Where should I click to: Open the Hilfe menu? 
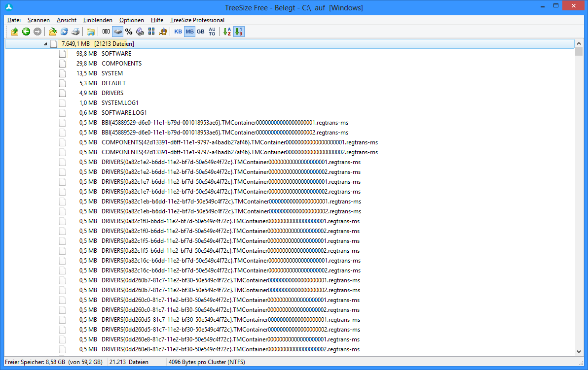157,20
